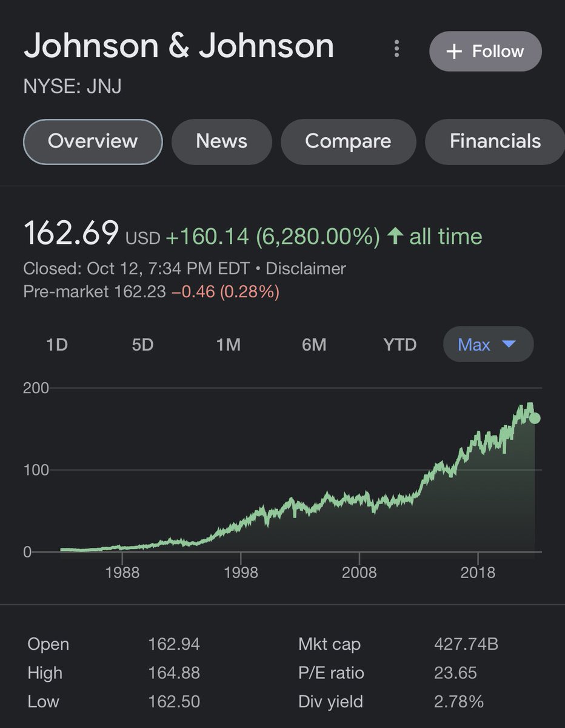Click the 1988 label on chart axis

(122, 572)
